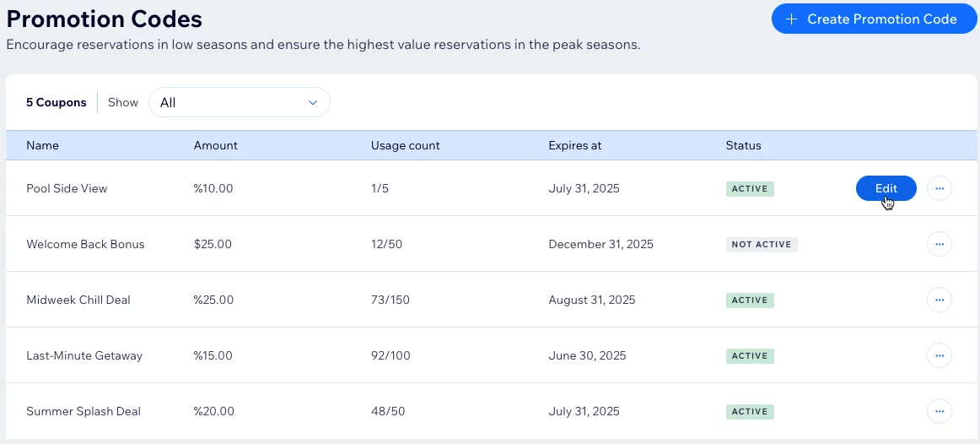Sort by Name column header
This screenshot has width=980, height=444.
42,145
